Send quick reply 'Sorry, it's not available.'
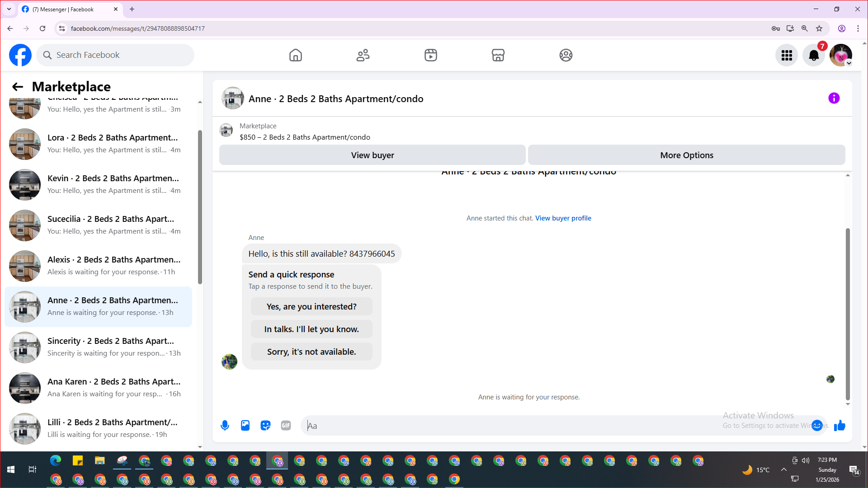868x488 pixels. click(311, 352)
